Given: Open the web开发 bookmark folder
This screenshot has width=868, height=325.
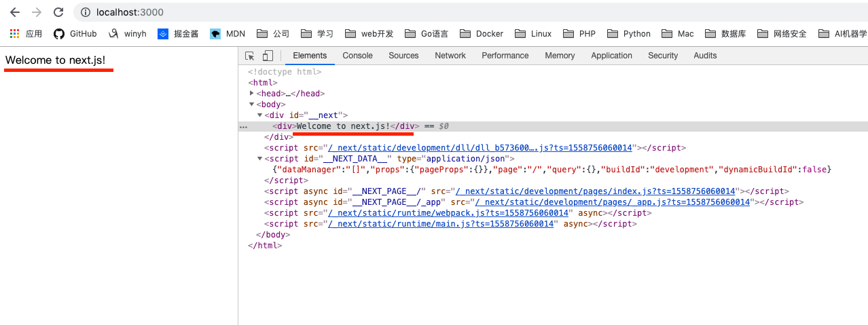Looking at the screenshot, I should coord(369,33).
